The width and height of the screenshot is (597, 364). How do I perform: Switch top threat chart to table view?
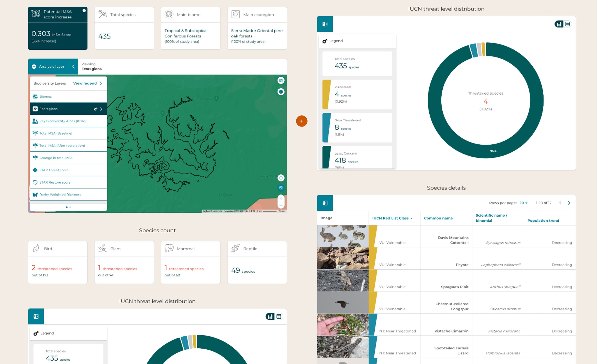pos(568,24)
